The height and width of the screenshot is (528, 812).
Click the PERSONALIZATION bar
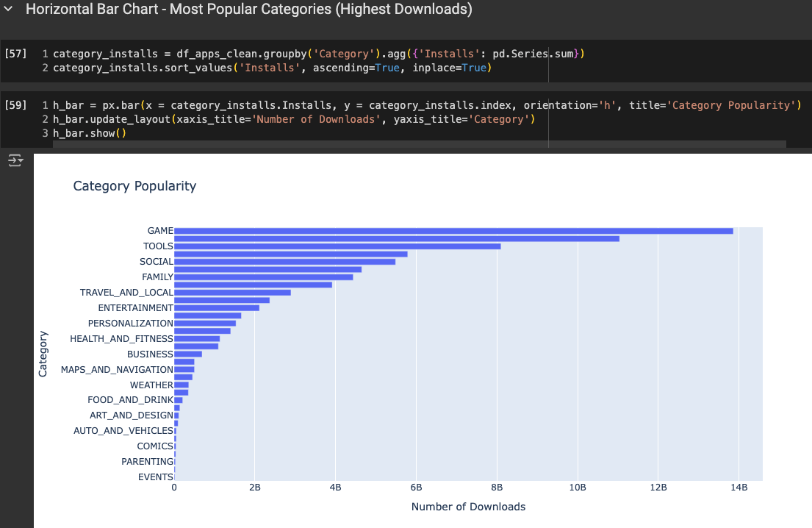pos(205,324)
